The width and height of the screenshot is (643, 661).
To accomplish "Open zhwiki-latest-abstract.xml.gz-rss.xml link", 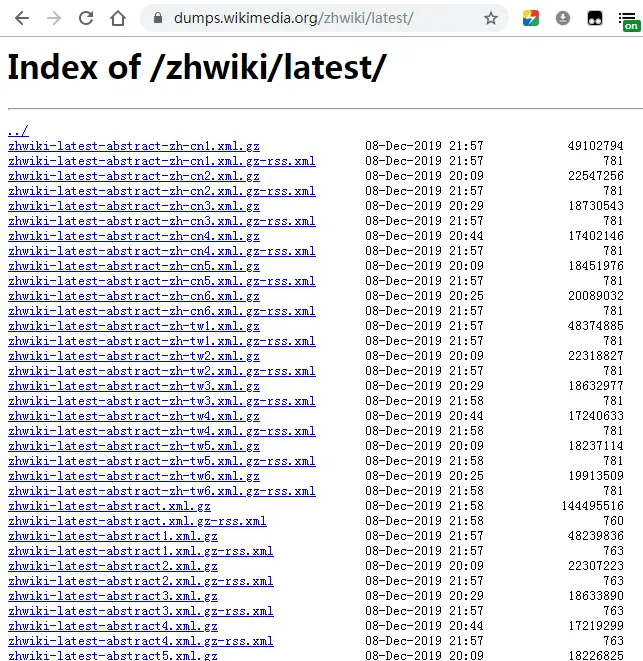I will pyautogui.click(x=137, y=521).
